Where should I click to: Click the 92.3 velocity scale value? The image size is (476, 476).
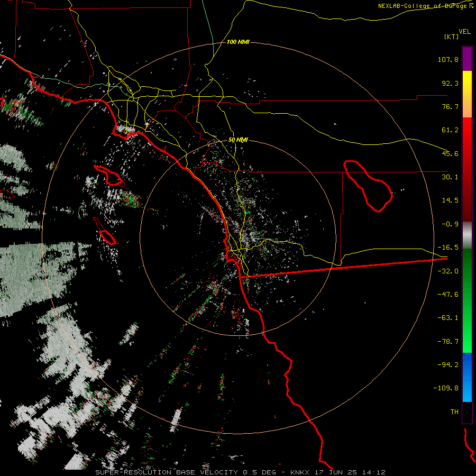coord(450,83)
